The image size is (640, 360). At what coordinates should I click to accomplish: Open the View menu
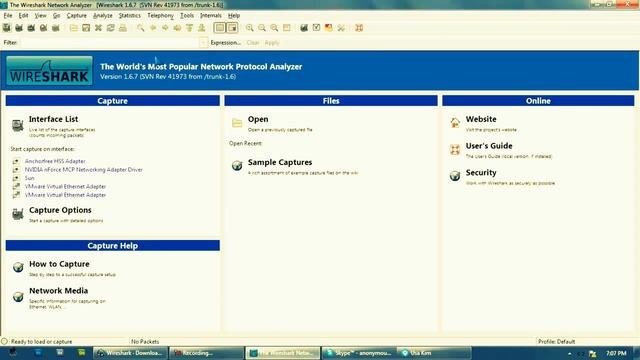point(40,16)
